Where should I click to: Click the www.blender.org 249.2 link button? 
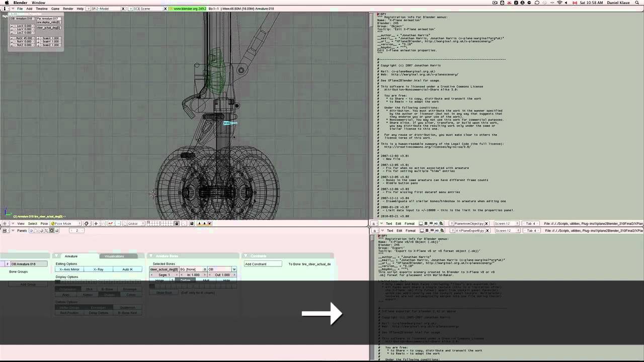coord(187,9)
